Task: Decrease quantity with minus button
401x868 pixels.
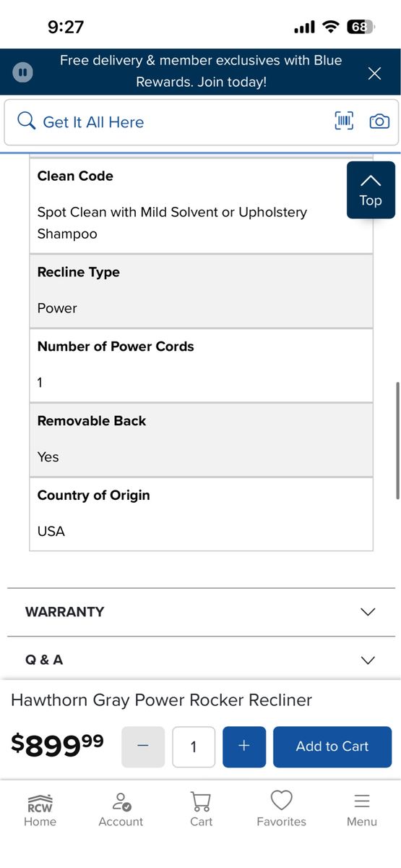Action: pyautogui.click(x=143, y=746)
